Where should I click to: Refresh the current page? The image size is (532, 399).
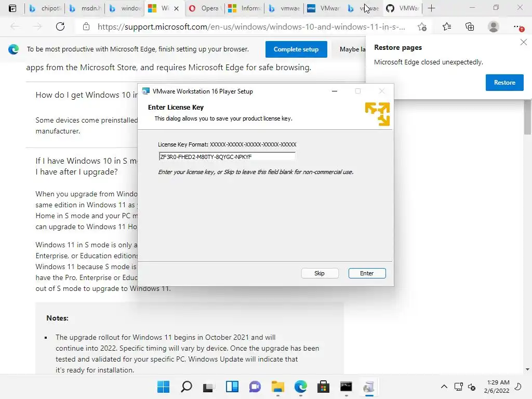click(x=60, y=26)
